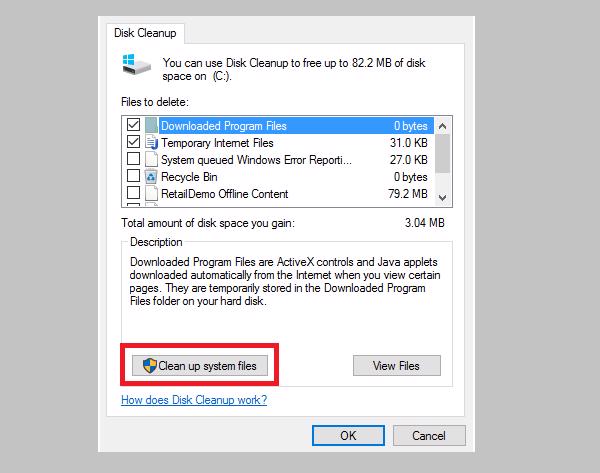Image resolution: width=600 pixels, height=473 pixels.
Task: Click the System queued Windows Error Reporting icon
Action: [152, 160]
